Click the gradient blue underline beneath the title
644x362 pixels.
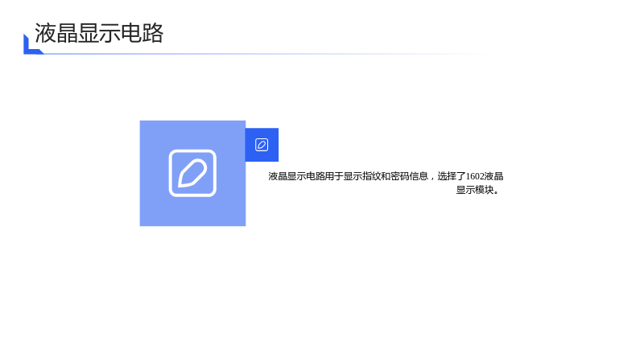(x=263, y=54)
